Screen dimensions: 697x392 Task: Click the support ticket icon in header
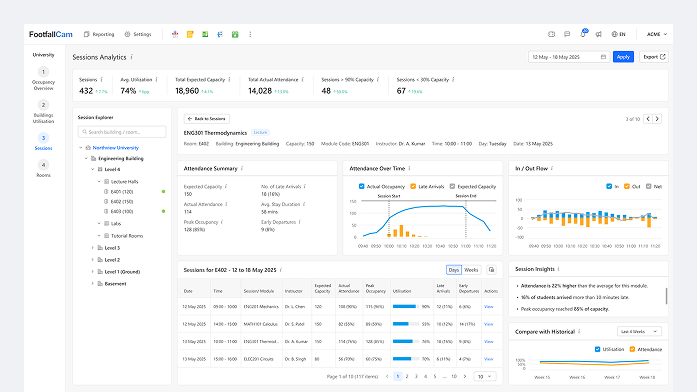point(552,34)
